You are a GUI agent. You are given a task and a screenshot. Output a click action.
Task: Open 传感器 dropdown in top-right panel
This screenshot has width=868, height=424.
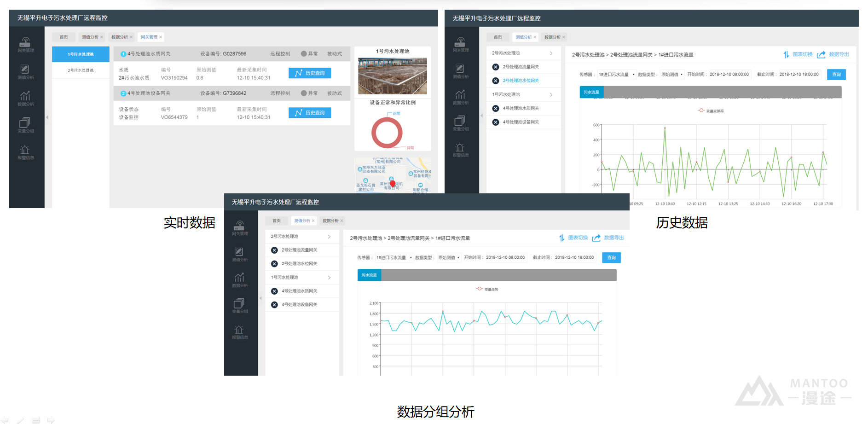(617, 75)
